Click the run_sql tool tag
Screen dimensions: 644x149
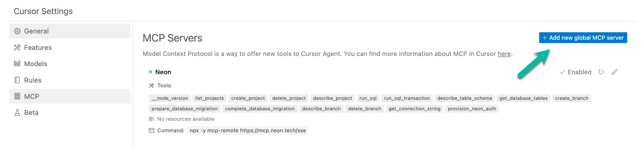[x=368, y=98]
